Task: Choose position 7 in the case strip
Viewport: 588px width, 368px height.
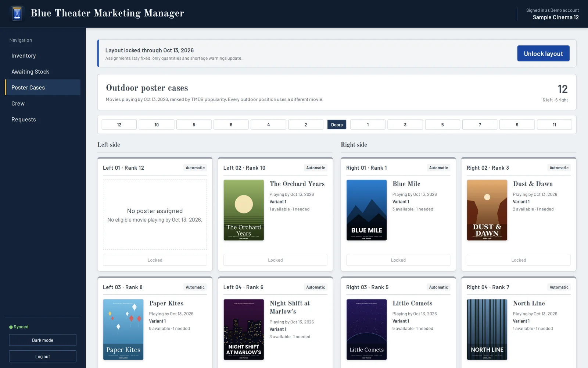Action: pos(480,125)
